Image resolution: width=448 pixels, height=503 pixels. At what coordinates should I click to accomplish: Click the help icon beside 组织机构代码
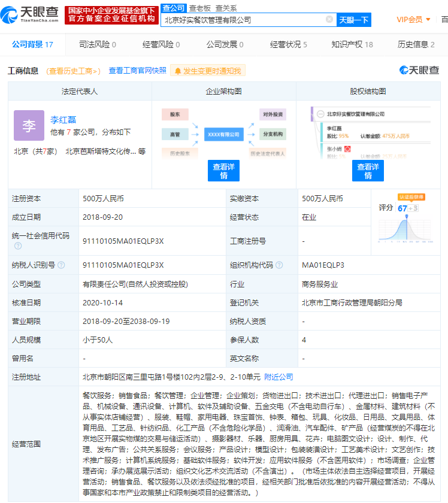279,265
